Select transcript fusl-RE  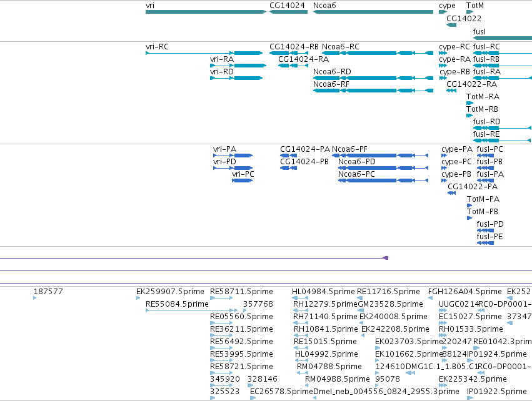tap(502, 141)
